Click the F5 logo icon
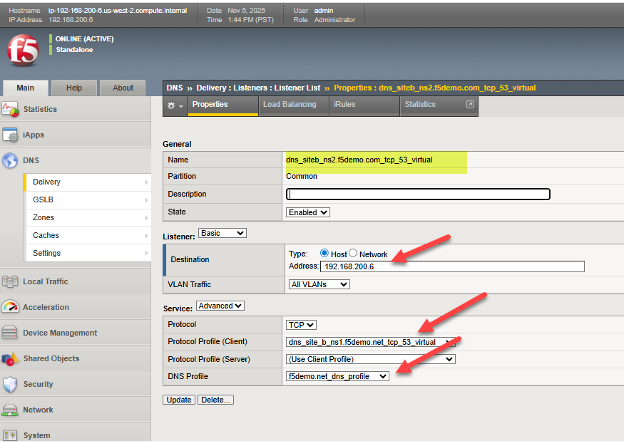 tap(21, 48)
